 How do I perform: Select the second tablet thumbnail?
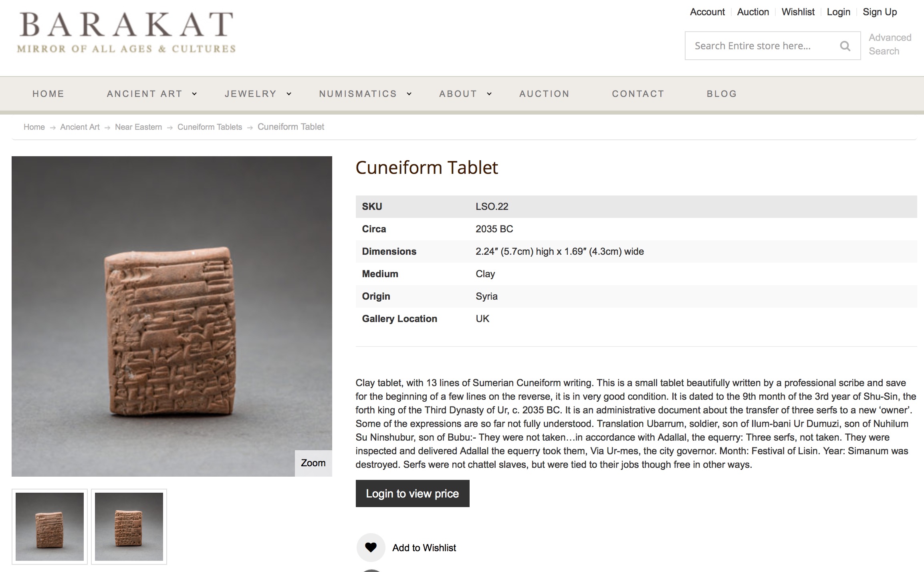tap(129, 526)
